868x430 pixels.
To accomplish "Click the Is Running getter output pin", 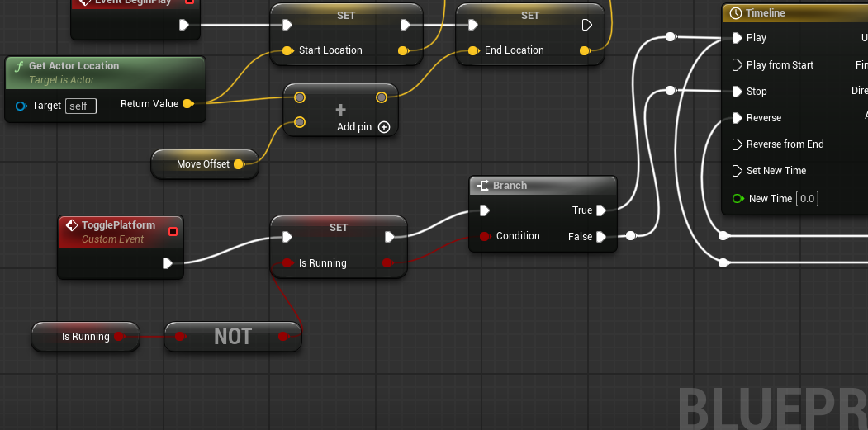I will (119, 337).
